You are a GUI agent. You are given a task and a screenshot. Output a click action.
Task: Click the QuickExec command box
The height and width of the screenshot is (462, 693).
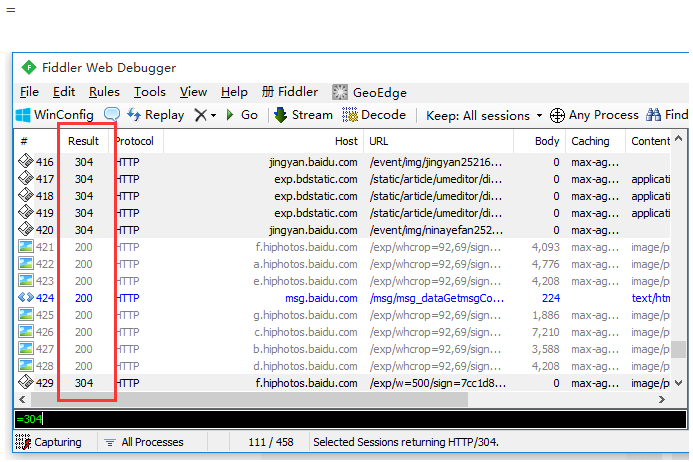pyautogui.click(x=350, y=419)
